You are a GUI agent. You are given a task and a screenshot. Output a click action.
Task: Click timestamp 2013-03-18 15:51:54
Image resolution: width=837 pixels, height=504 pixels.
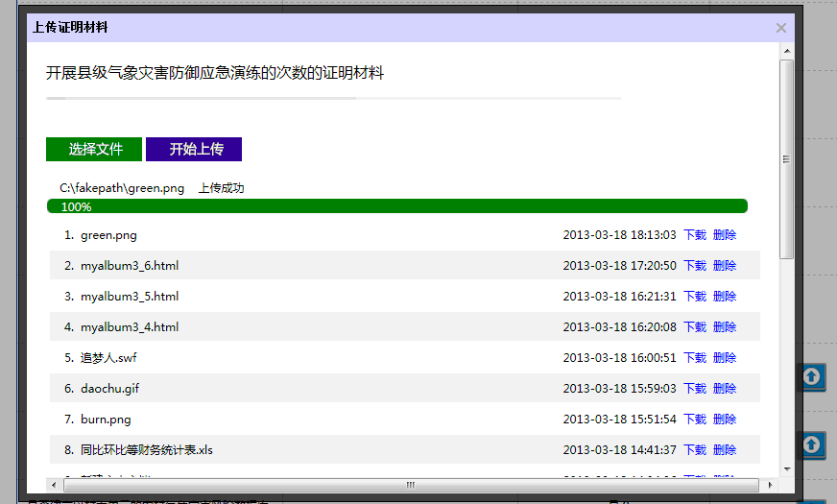(620, 420)
